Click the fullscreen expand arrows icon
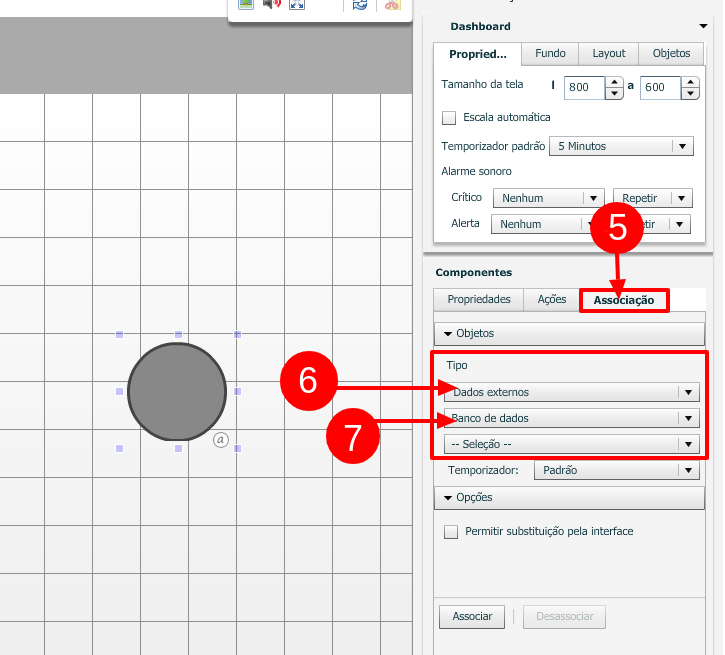 297,4
